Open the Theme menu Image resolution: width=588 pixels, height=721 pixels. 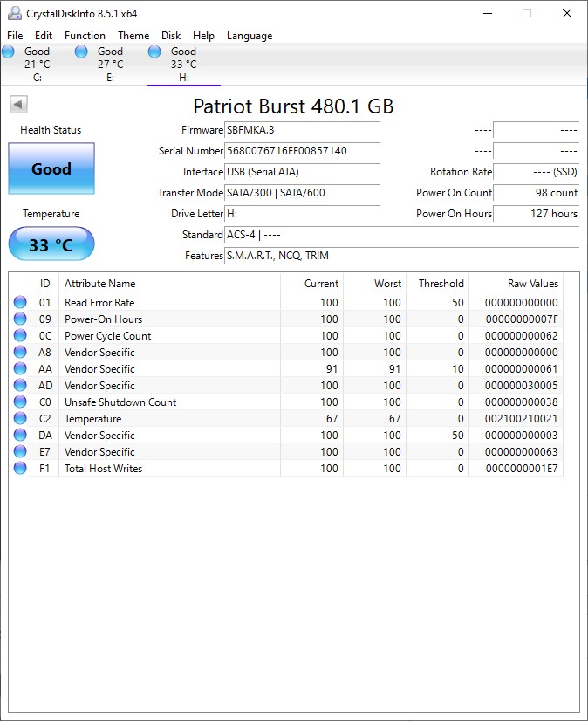[x=133, y=36]
